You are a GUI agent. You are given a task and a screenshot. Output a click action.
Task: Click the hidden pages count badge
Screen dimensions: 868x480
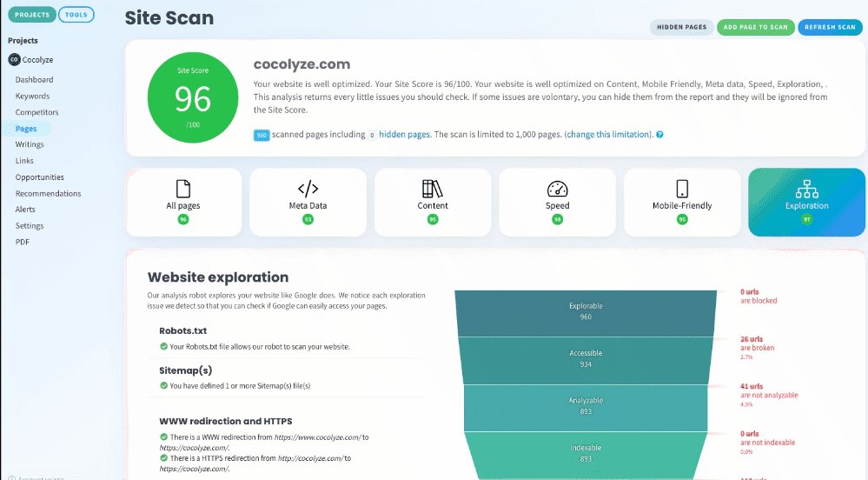[372, 135]
